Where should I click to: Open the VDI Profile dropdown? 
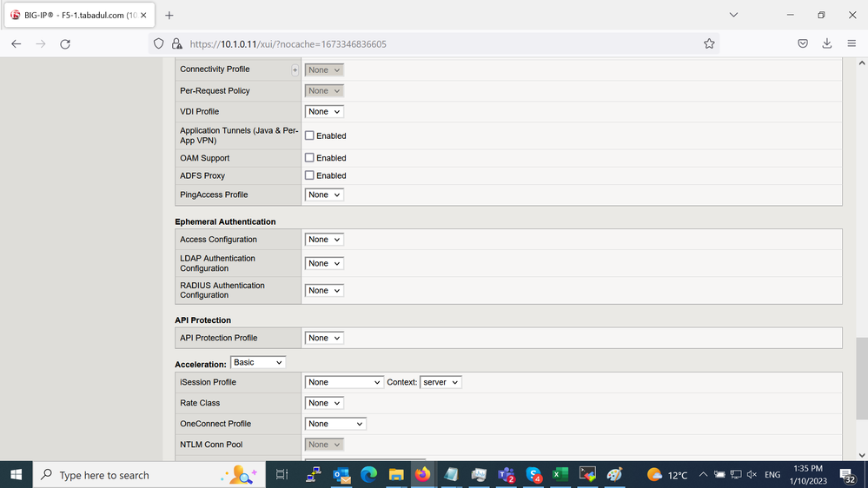pos(324,112)
